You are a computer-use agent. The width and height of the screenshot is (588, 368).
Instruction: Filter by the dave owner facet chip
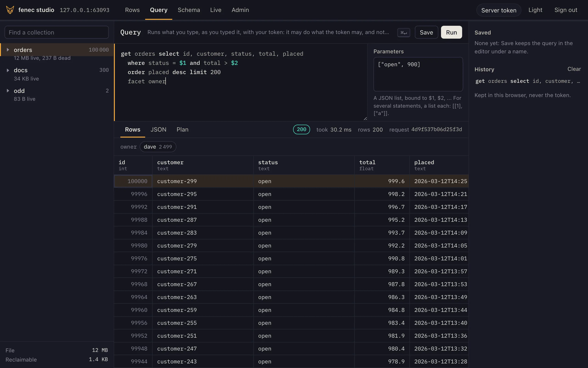pyautogui.click(x=158, y=147)
